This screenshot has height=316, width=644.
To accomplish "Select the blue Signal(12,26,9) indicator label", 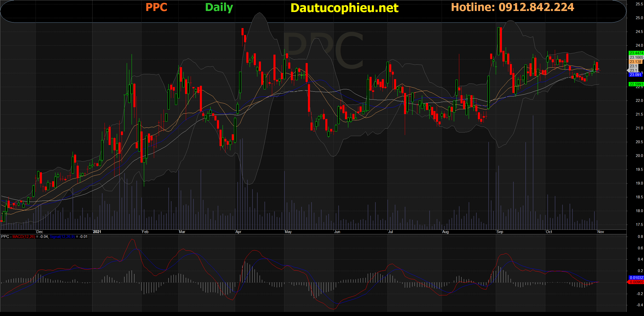I will click(x=62, y=237).
